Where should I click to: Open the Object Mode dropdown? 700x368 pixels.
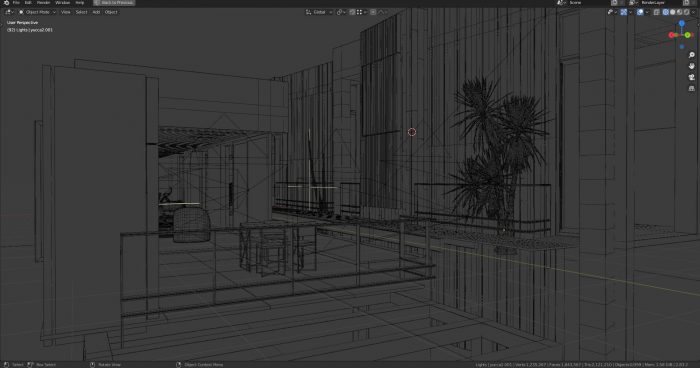(38, 12)
